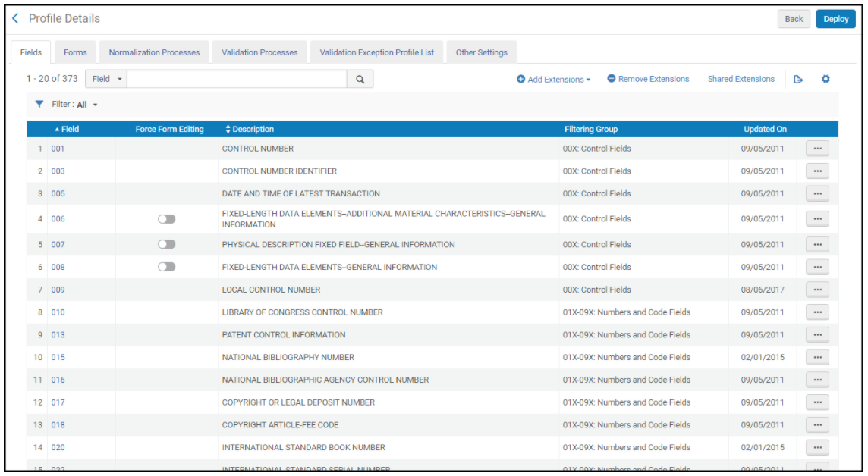The width and height of the screenshot is (868, 476).
Task: Open field 005 link
Action: click(58, 194)
